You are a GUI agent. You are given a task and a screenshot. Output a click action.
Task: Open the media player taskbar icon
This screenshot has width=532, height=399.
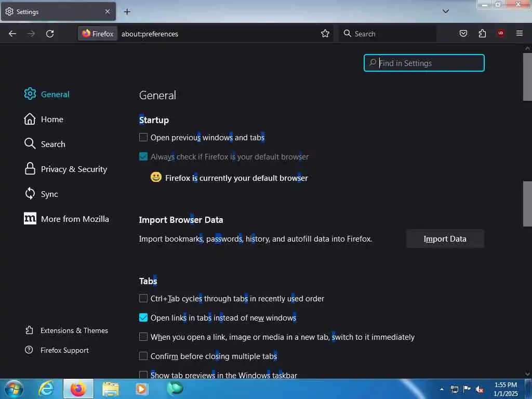(x=141, y=389)
